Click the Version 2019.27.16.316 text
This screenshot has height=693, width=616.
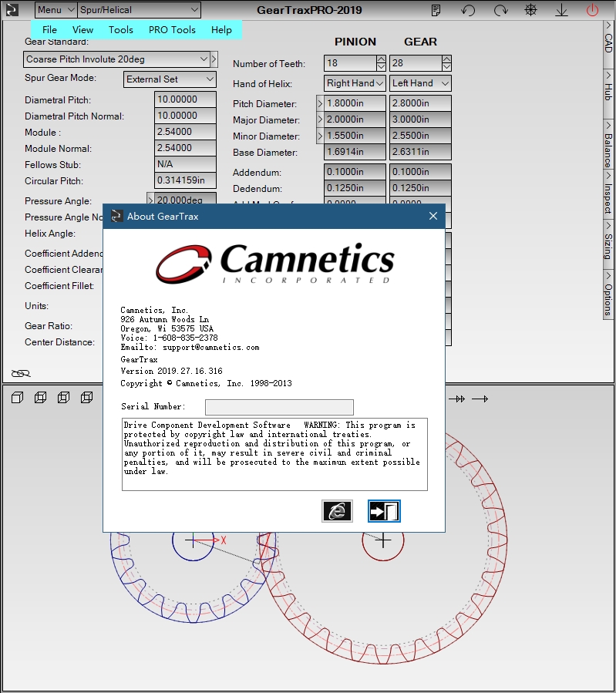click(x=171, y=372)
